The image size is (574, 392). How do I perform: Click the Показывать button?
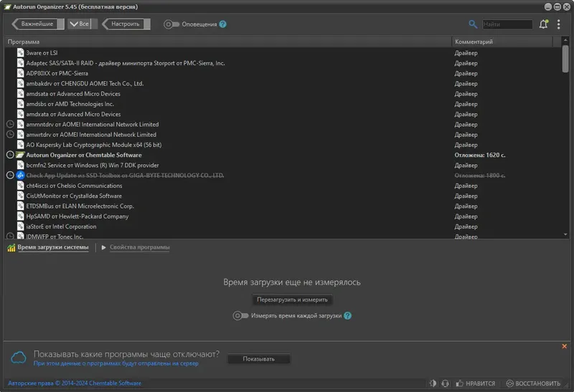[258, 359]
